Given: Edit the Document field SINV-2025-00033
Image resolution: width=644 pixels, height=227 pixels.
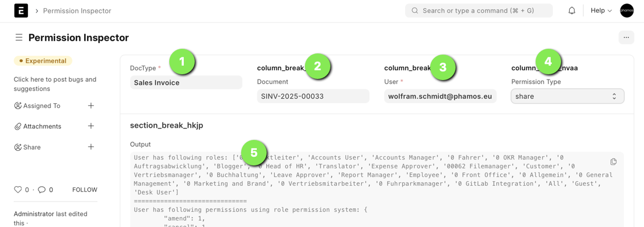Looking at the screenshot, I should (313, 96).
